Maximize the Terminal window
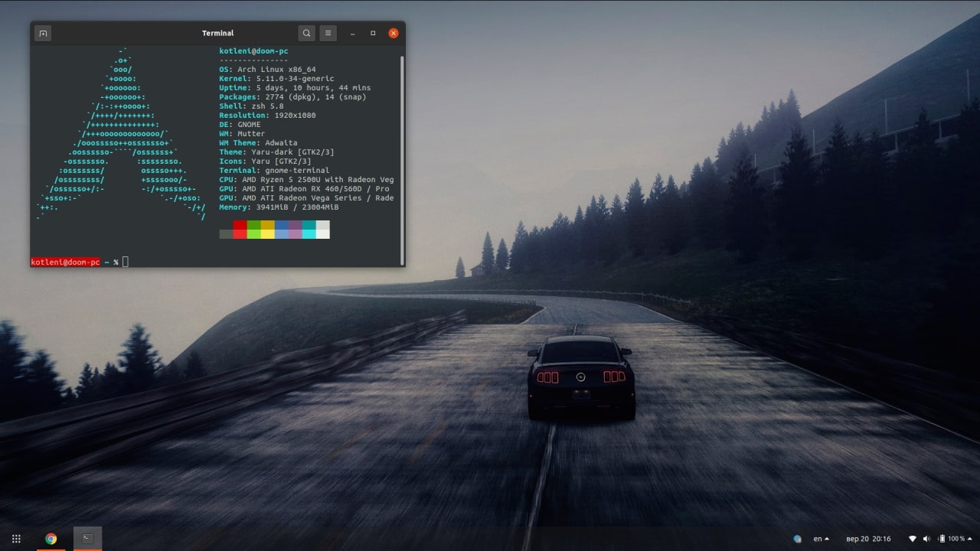This screenshot has width=980, height=551. click(x=373, y=34)
